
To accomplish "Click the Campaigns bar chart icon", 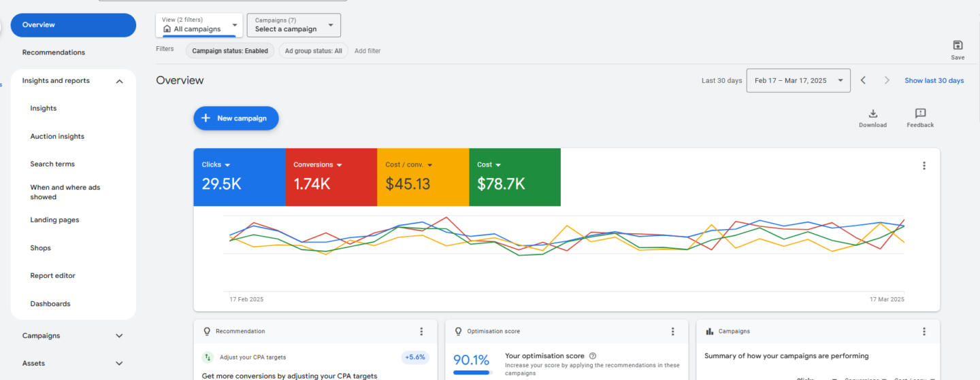I will click(x=710, y=332).
